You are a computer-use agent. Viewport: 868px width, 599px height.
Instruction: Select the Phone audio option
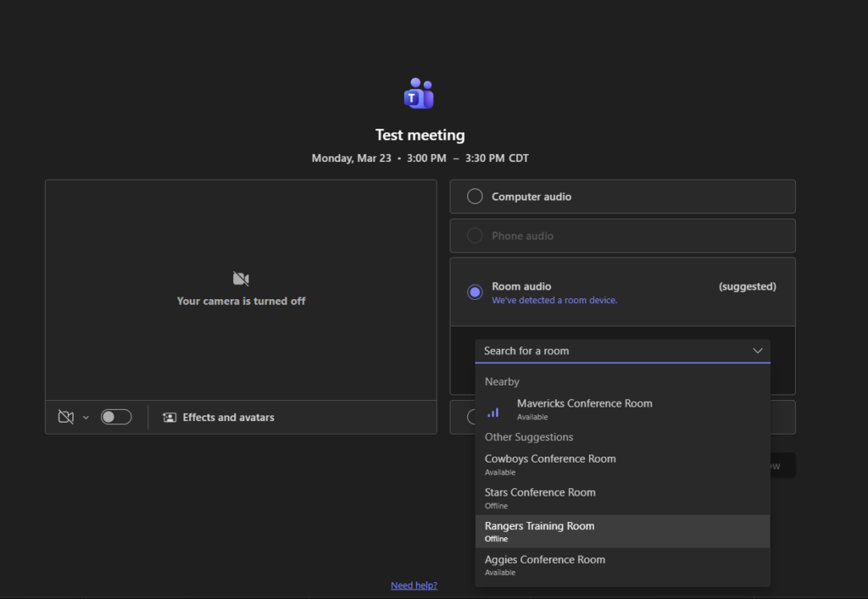pyautogui.click(x=475, y=236)
